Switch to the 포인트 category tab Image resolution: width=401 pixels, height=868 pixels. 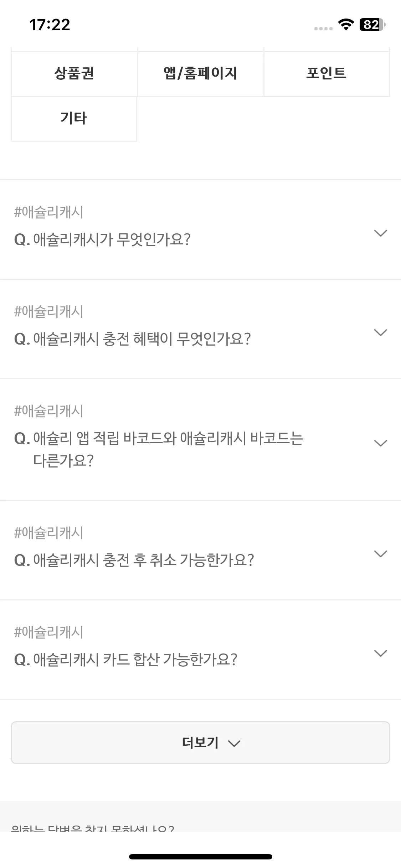327,74
